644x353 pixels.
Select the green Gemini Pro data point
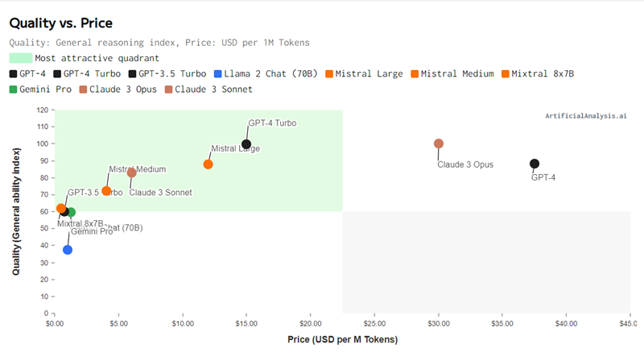(72, 212)
